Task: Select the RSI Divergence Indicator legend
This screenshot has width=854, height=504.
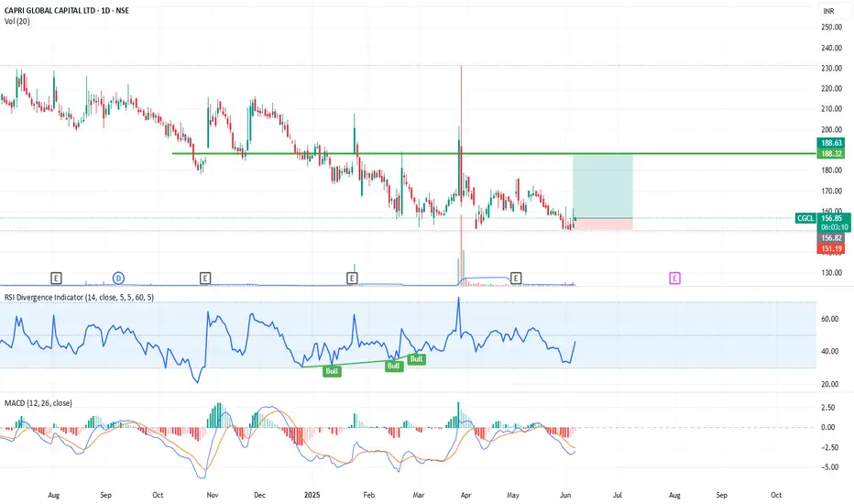Action: pos(79,298)
